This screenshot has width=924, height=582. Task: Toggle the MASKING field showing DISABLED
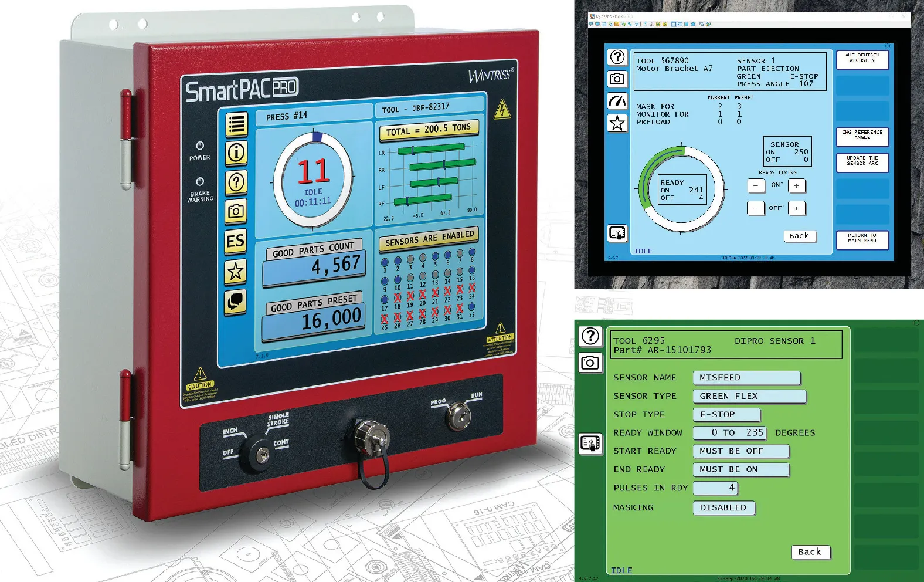tap(723, 507)
